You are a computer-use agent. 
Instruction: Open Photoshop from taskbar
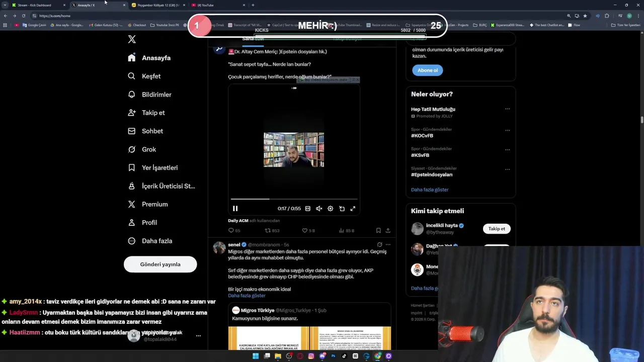point(333,356)
